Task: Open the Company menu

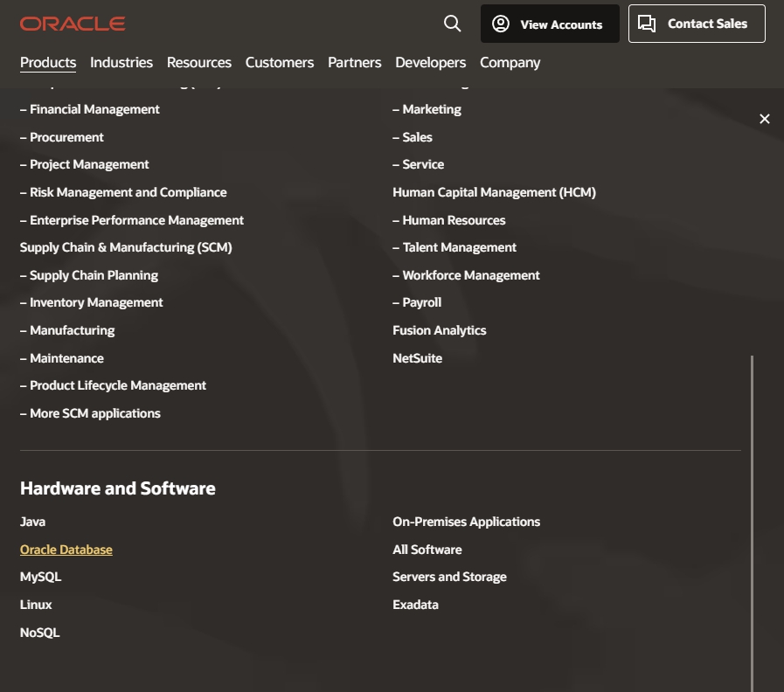Action: (510, 63)
